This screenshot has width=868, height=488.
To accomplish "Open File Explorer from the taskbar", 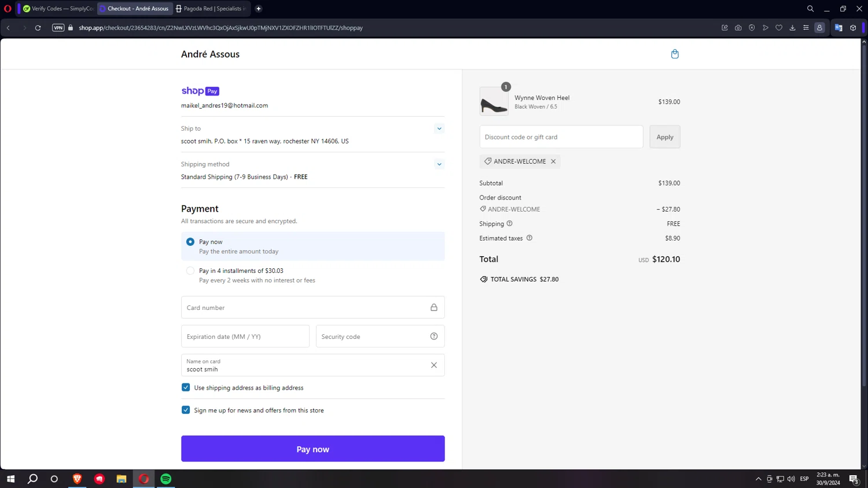I will 122,479.
